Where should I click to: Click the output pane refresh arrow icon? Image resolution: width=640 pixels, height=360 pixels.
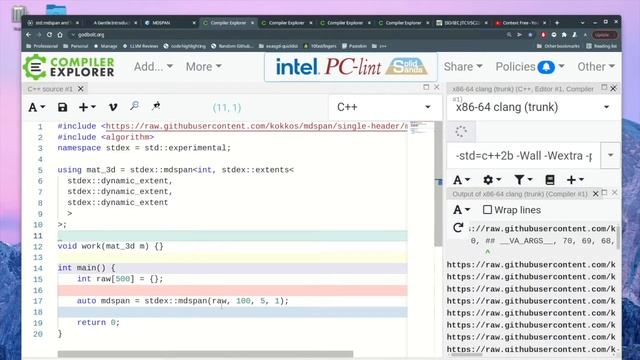458,227
